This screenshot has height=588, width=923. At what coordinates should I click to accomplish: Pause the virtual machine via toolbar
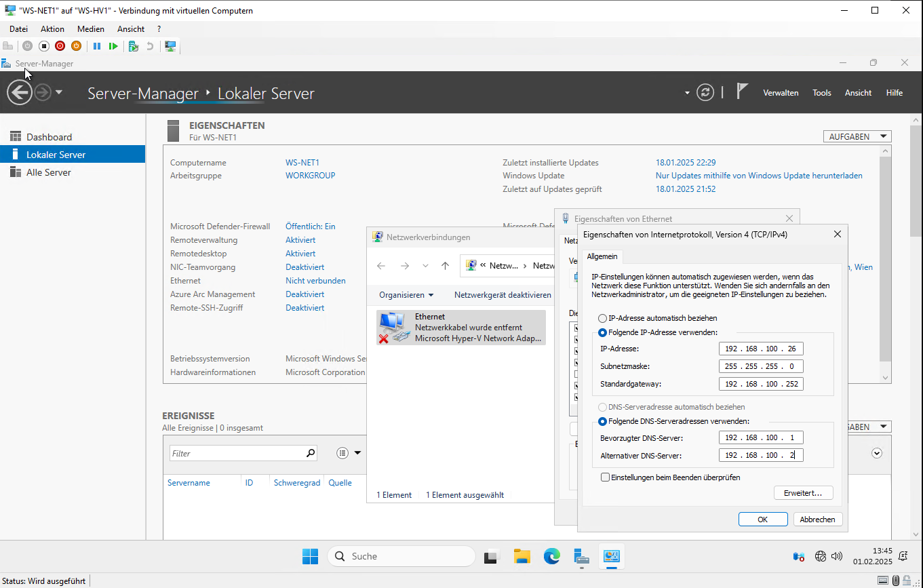97,46
